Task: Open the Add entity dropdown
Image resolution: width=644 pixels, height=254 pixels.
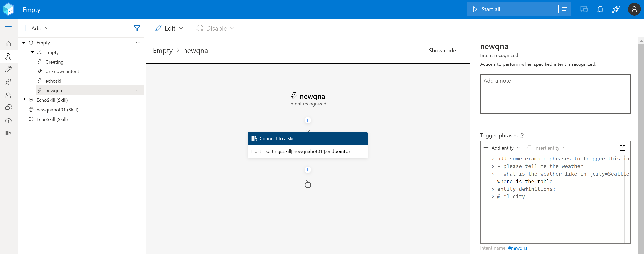Action: [x=502, y=148]
